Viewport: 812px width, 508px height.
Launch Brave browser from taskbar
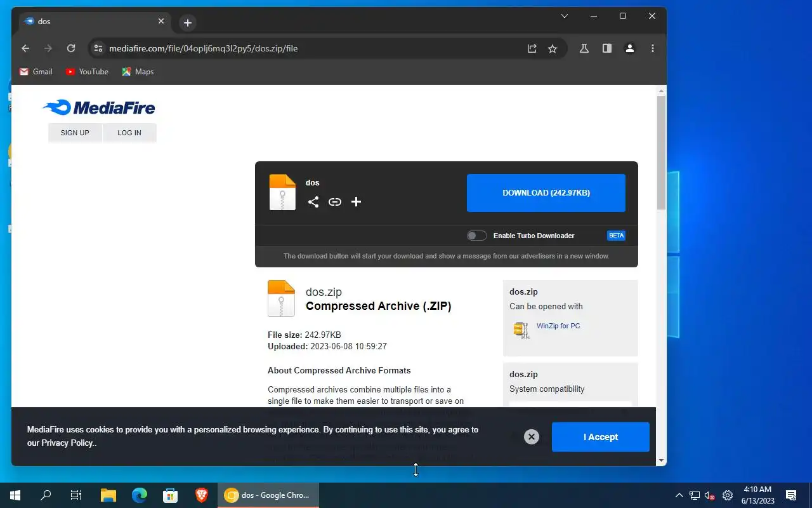pos(202,495)
